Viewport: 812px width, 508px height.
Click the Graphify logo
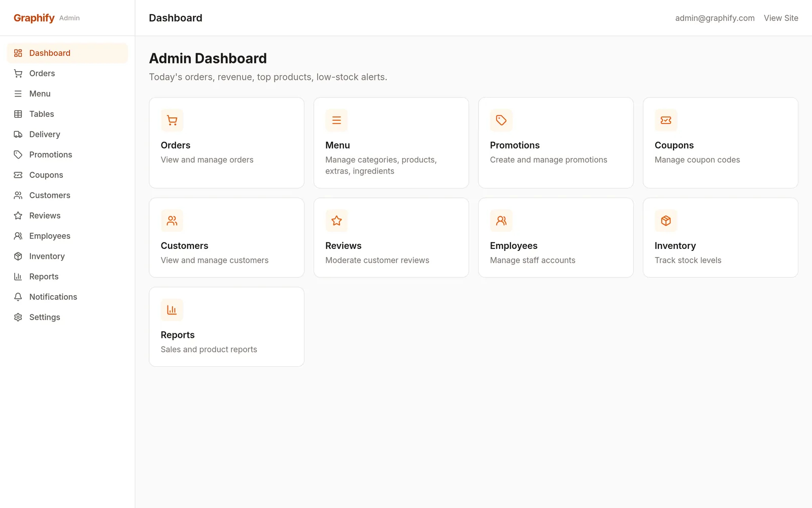click(34, 18)
